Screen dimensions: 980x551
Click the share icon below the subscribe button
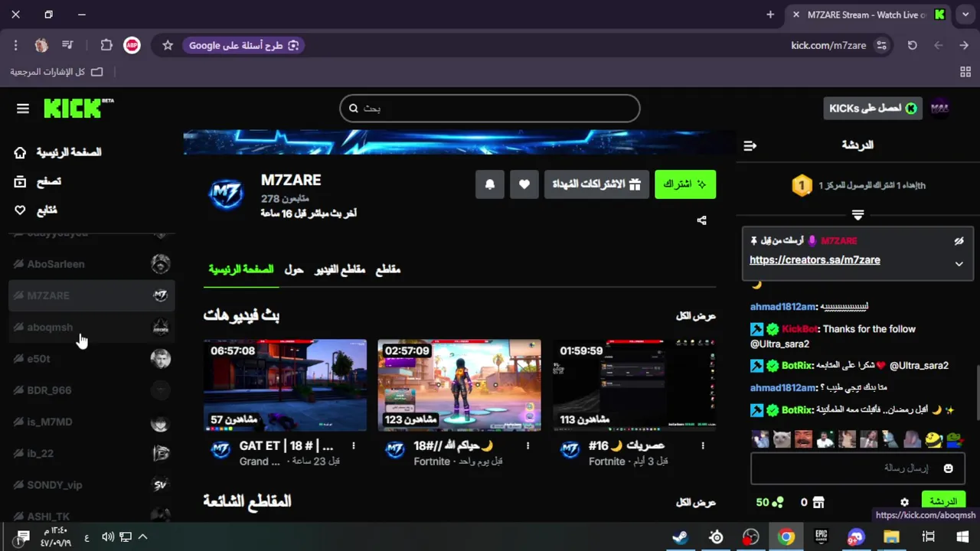(x=701, y=220)
